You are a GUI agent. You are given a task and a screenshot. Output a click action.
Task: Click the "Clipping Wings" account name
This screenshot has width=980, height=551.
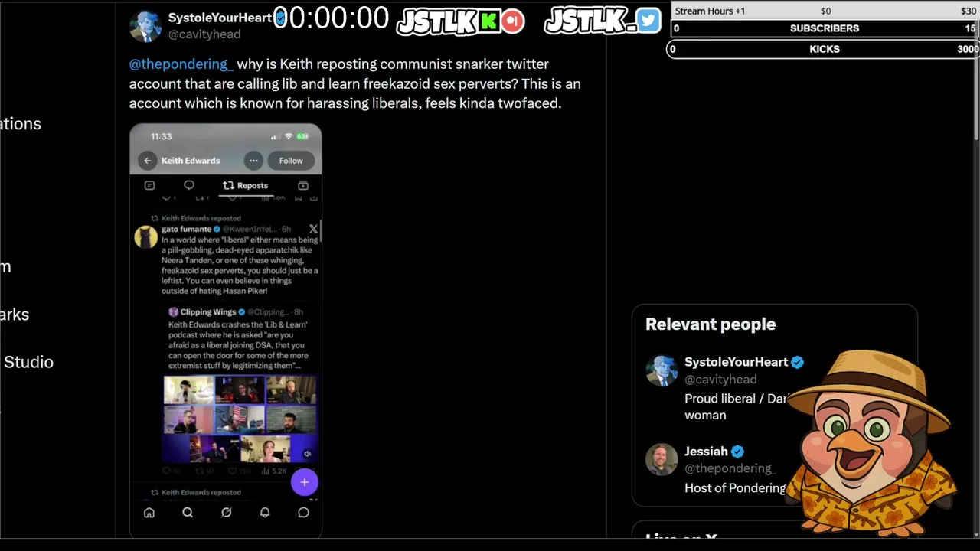(207, 312)
